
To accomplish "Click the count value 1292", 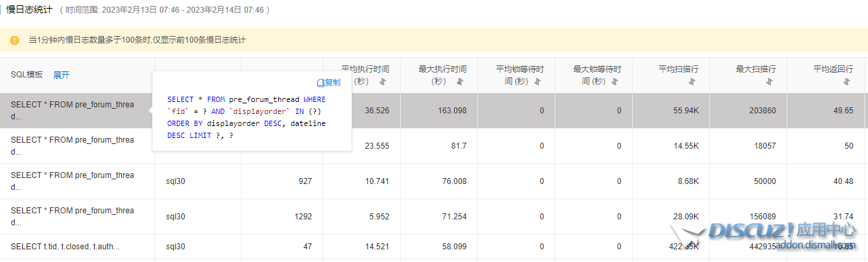I will pyautogui.click(x=303, y=217).
